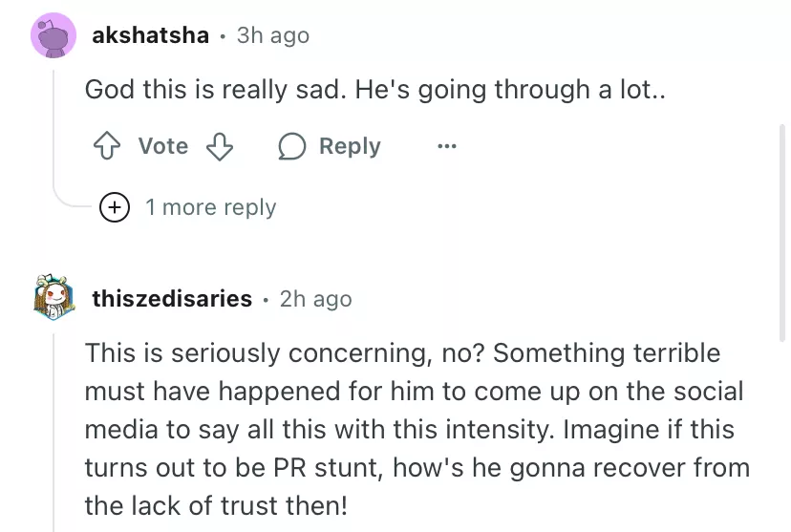Visit the akshatsha username profile link

(x=150, y=35)
